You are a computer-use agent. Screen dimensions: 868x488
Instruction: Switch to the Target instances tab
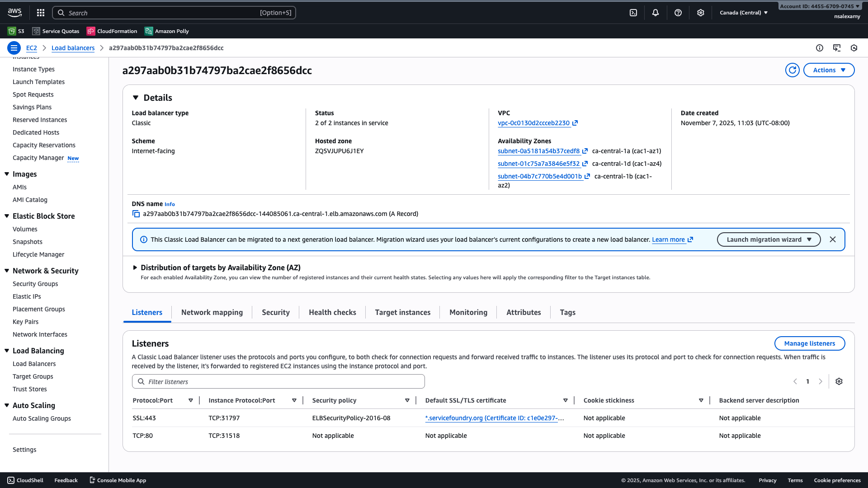tap(402, 312)
